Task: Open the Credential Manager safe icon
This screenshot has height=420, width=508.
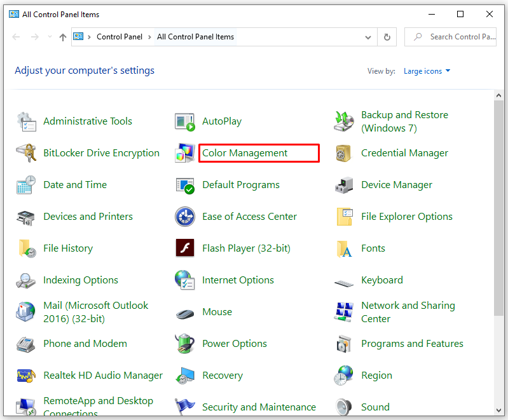Action: coord(344,153)
